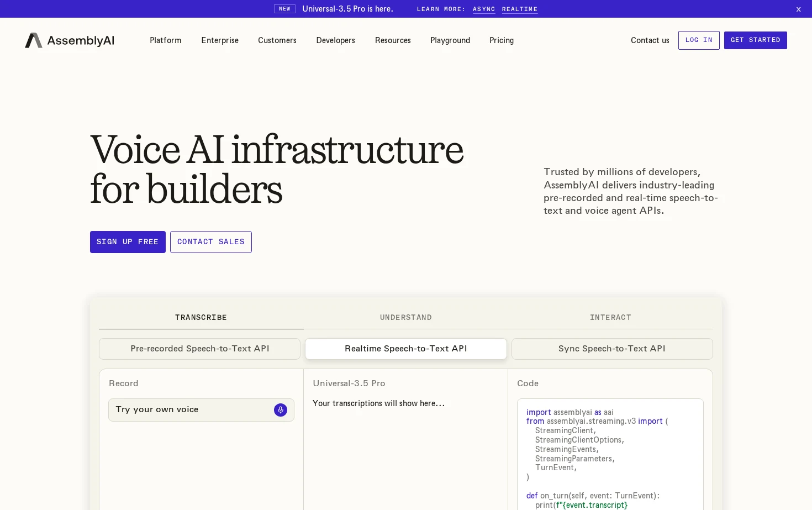This screenshot has width=812, height=510.
Task: Click 'Your transcriptions will show here...' text
Action: click(x=379, y=403)
